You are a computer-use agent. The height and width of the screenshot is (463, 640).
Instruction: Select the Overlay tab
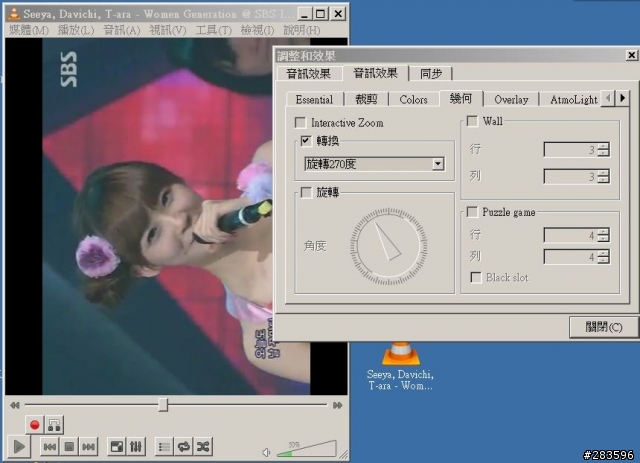tap(511, 100)
